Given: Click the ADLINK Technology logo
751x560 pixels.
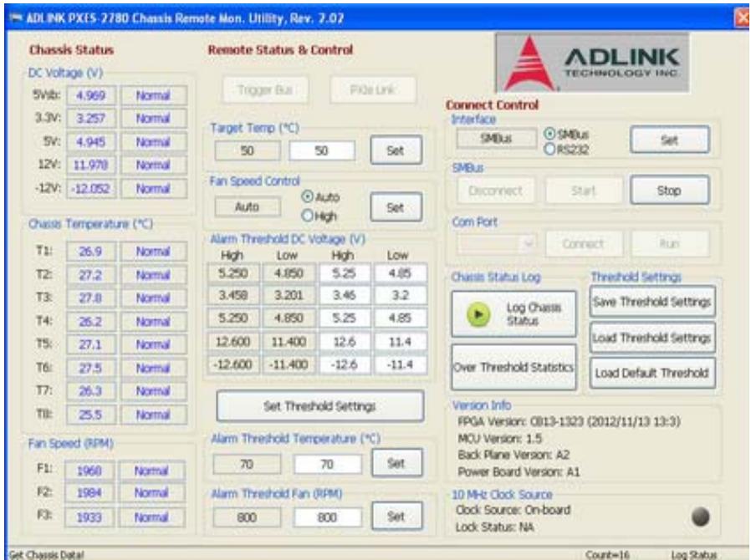Looking at the screenshot, I should point(592,62).
